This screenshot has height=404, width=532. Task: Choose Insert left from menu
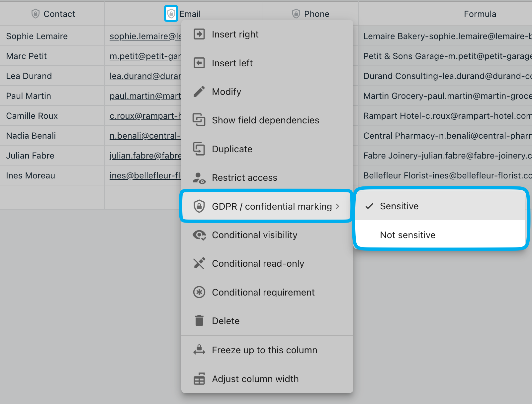[267, 63]
